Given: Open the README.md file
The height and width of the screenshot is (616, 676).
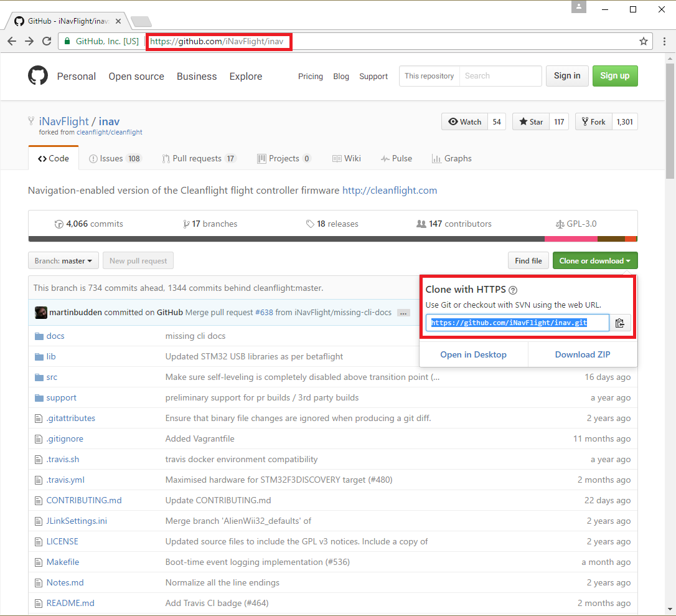Looking at the screenshot, I should click(70, 603).
